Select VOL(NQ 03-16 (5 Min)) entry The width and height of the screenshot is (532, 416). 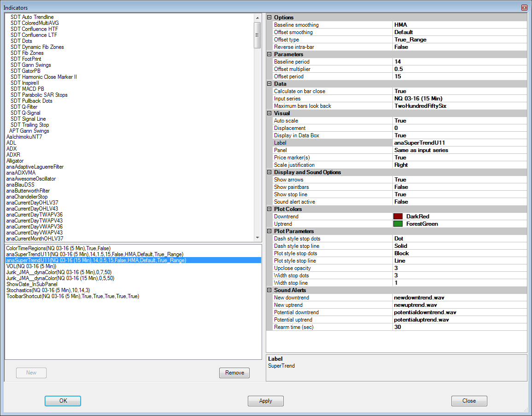[x=31, y=266]
